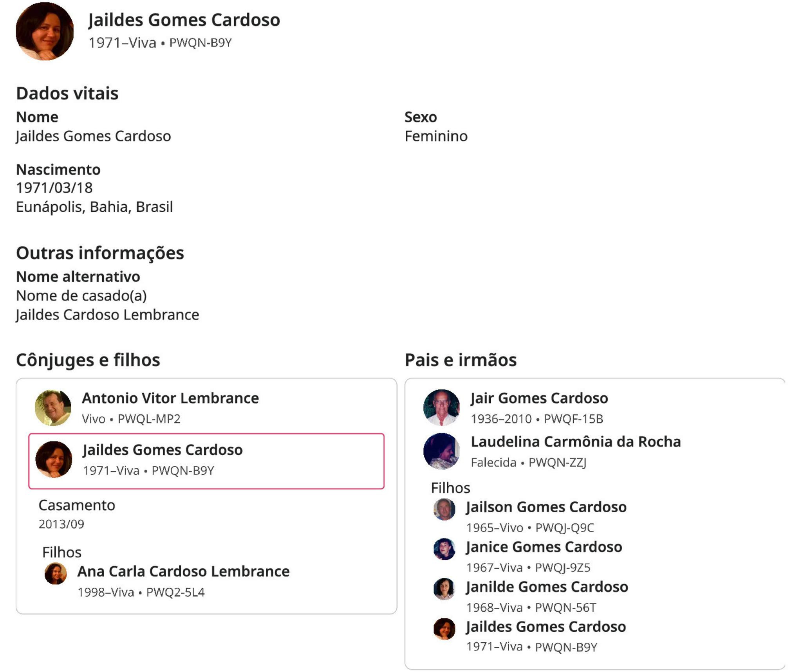Screen dimensions: 802x672
Task: Click the Casamento 2013/09 marriage entry
Action: click(x=77, y=514)
